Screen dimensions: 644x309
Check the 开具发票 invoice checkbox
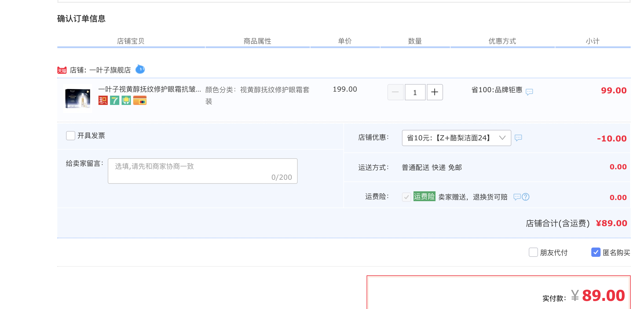[71, 136]
